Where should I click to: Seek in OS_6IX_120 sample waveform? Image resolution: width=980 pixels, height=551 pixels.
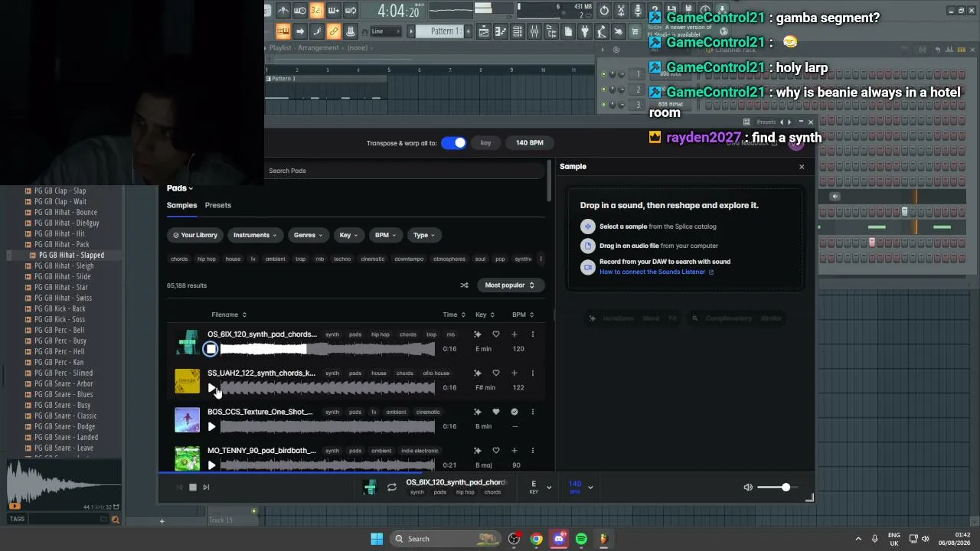[328, 350]
